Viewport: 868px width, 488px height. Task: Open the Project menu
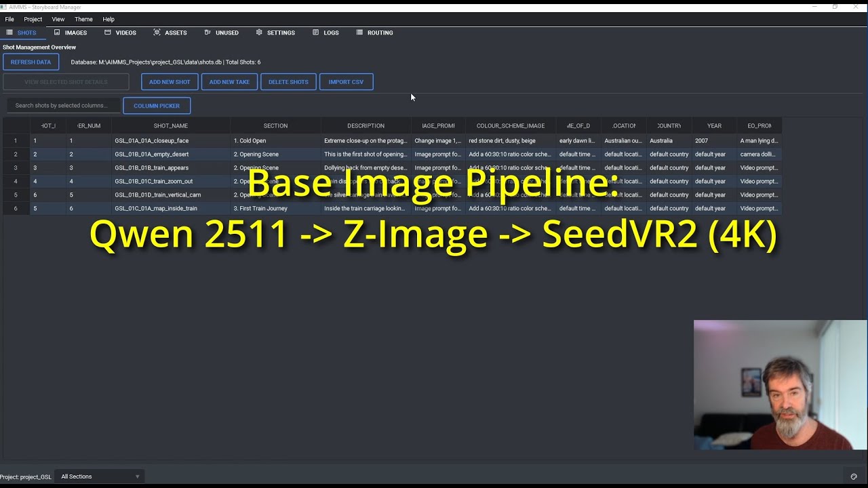(x=33, y=19)
